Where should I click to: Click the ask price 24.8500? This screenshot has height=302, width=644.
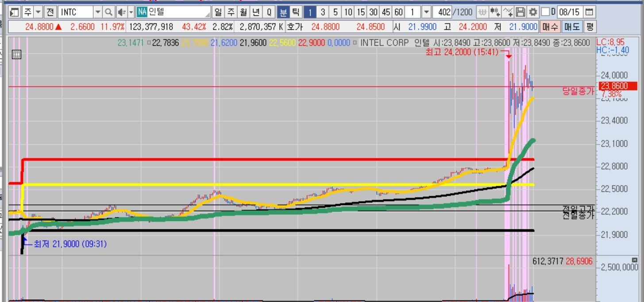click(x=370, y=27)
